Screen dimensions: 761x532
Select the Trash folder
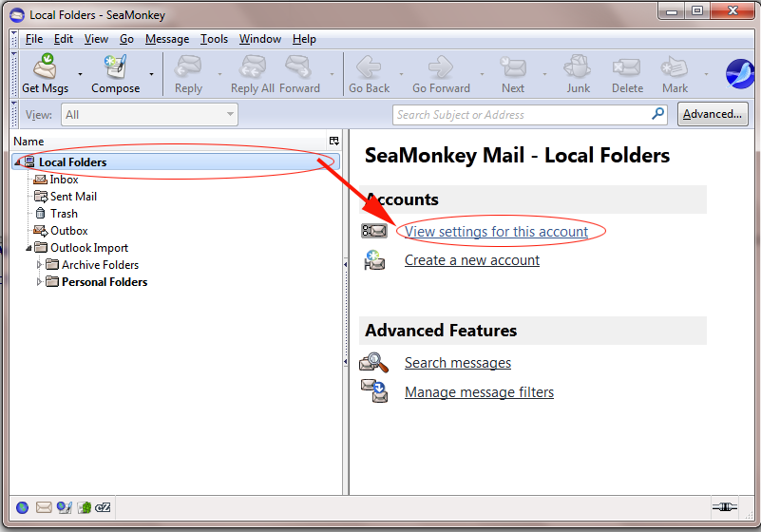64,214
